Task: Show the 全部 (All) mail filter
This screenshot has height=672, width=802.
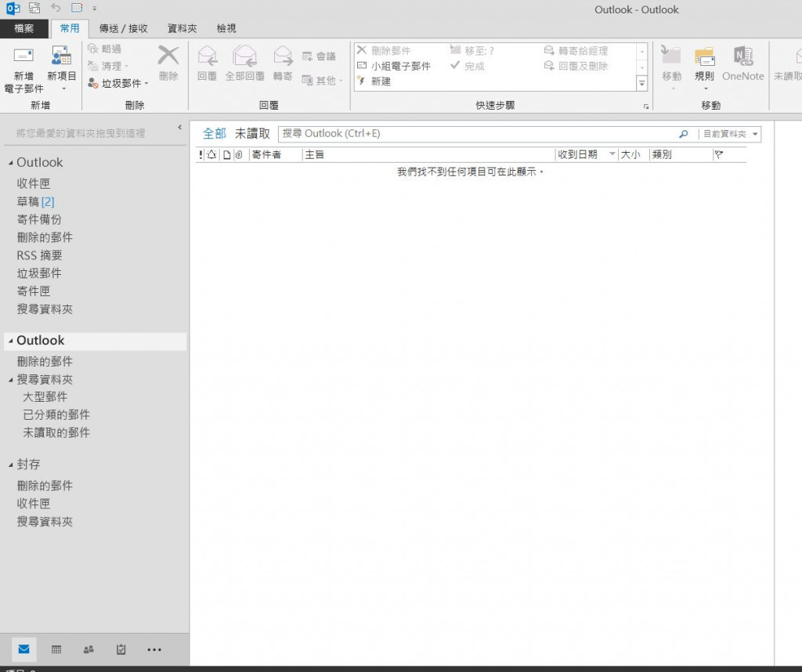Action: coord(215,133)
